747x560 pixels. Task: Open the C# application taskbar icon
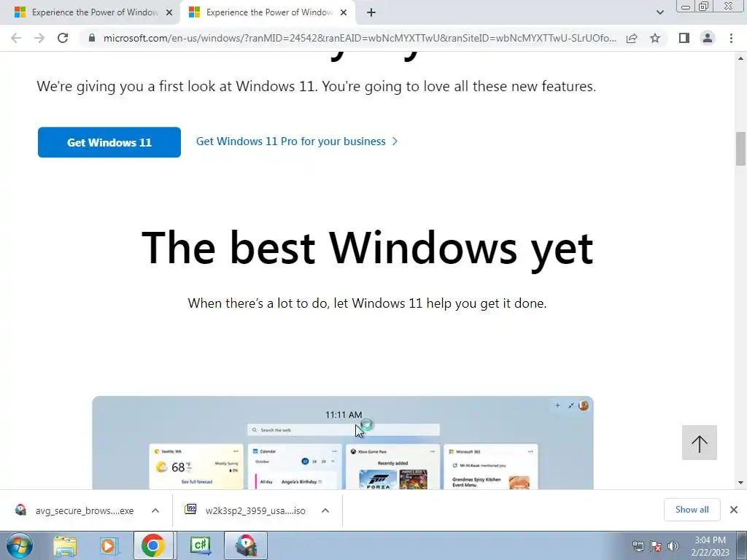tap(200, 545)
